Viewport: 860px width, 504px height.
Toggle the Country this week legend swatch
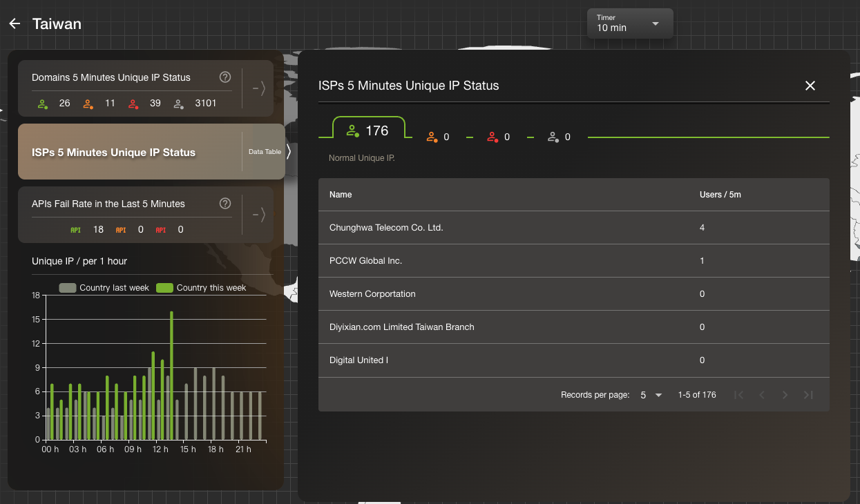click(x=164, y=288)
